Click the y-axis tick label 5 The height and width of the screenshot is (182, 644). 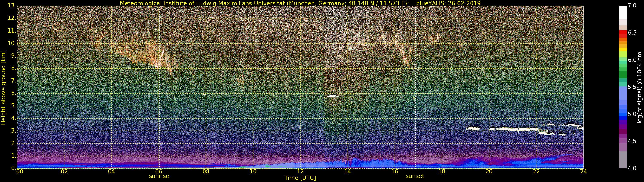pyautogui.click(x=14, y=106)
